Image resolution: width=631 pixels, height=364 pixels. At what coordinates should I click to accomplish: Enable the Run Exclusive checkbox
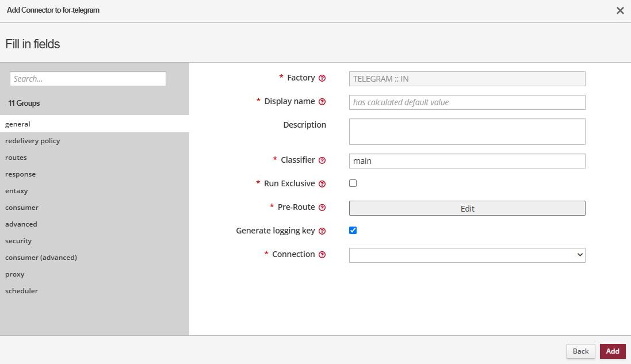353,183
